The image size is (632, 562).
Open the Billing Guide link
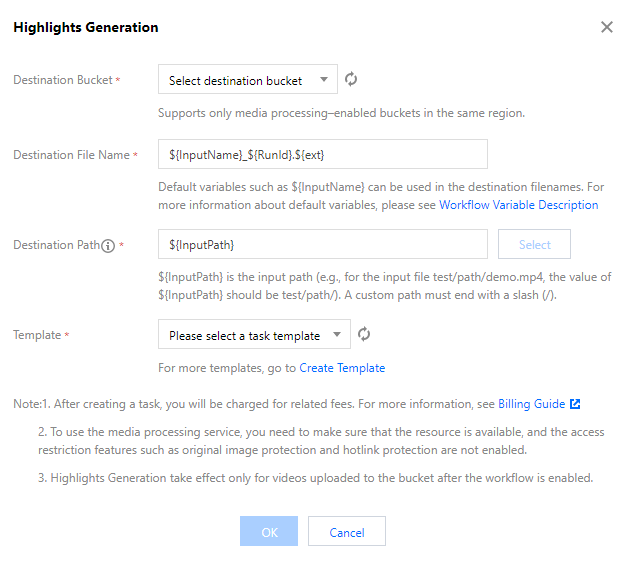pyautogui.click(x=531, y=405)
